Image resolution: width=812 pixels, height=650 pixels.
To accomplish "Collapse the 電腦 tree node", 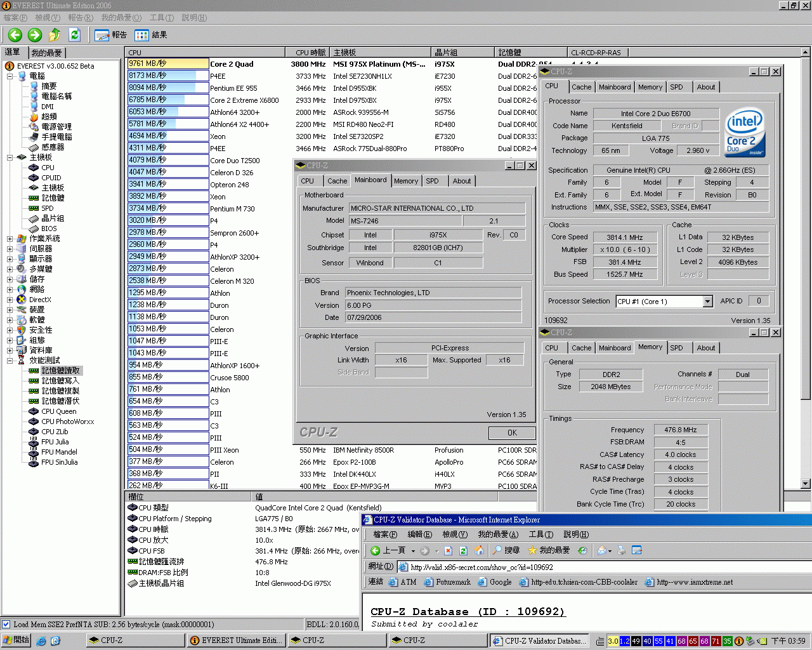I will point(10,76).
